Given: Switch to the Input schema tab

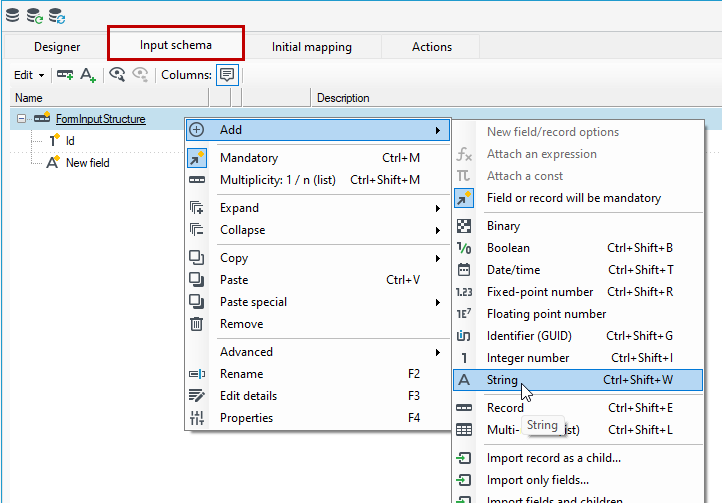Looking at the screenshot, I should click(176, 45).
